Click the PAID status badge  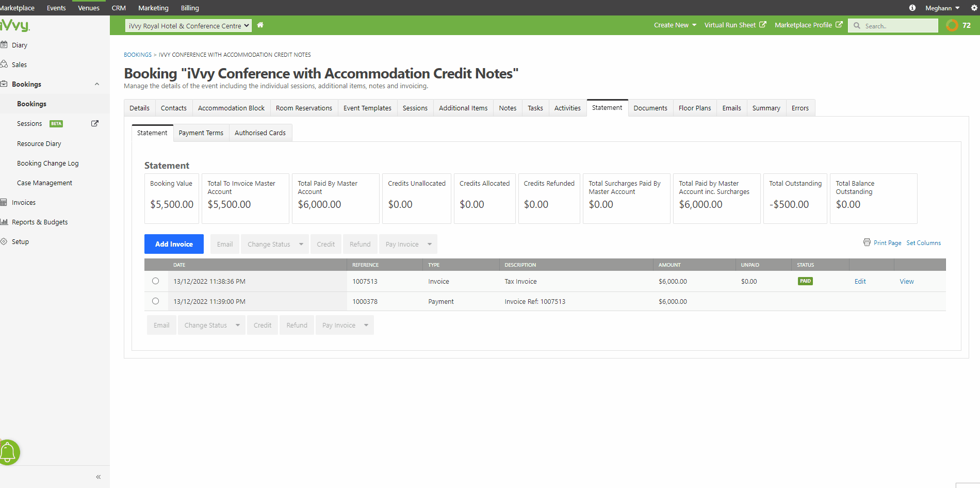point(805,281)
